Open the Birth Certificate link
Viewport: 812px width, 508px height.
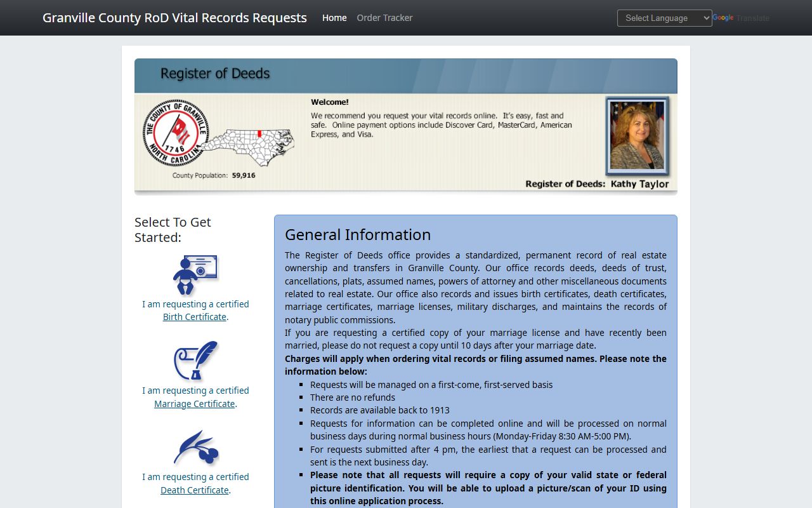(195, 317)
